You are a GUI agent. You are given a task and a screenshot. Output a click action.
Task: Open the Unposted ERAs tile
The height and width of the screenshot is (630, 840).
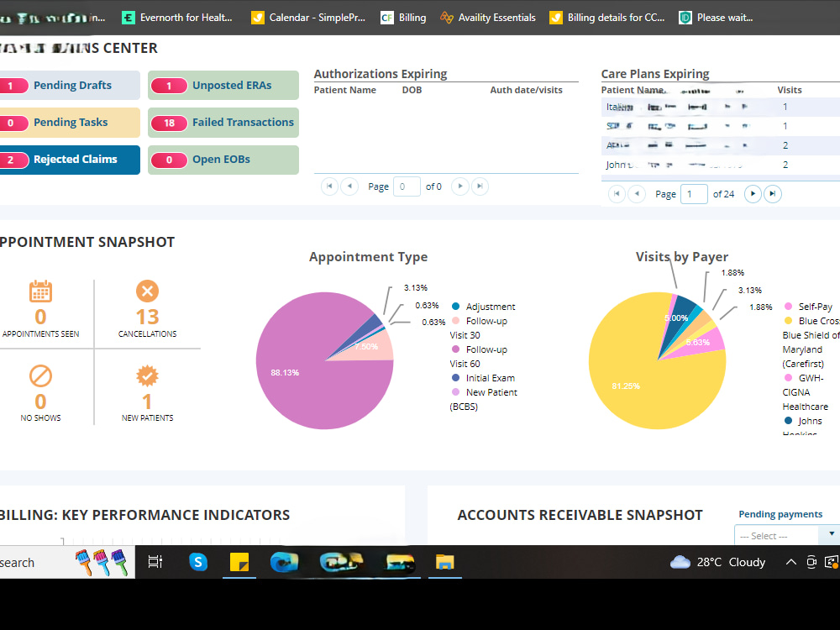pyautogui.click(x=223, y=85)
